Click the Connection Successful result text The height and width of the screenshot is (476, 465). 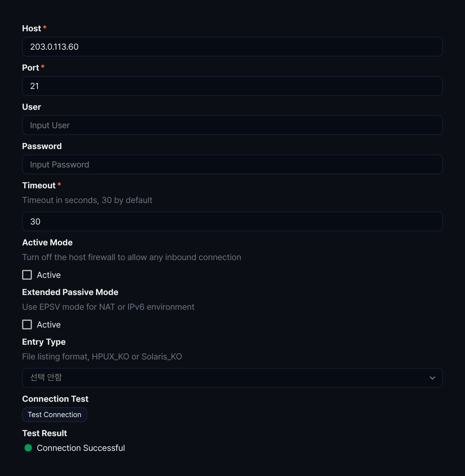(81, 448)
